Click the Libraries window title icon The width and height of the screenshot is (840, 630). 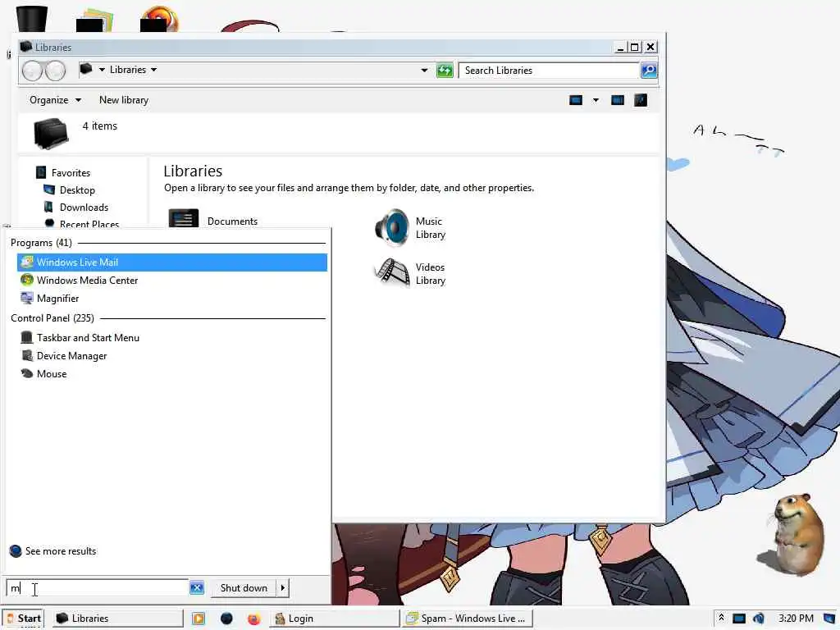click(x=26, y=47)
